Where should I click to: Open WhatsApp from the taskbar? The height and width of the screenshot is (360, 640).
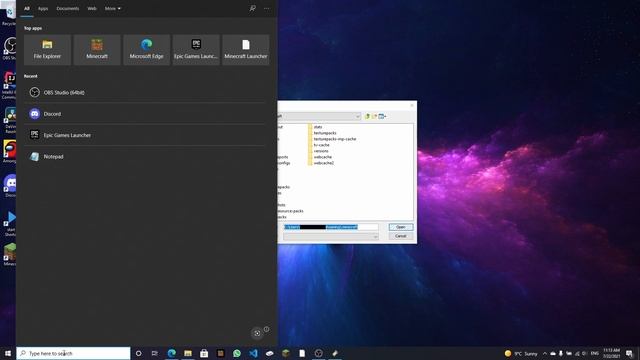(237, 353)
